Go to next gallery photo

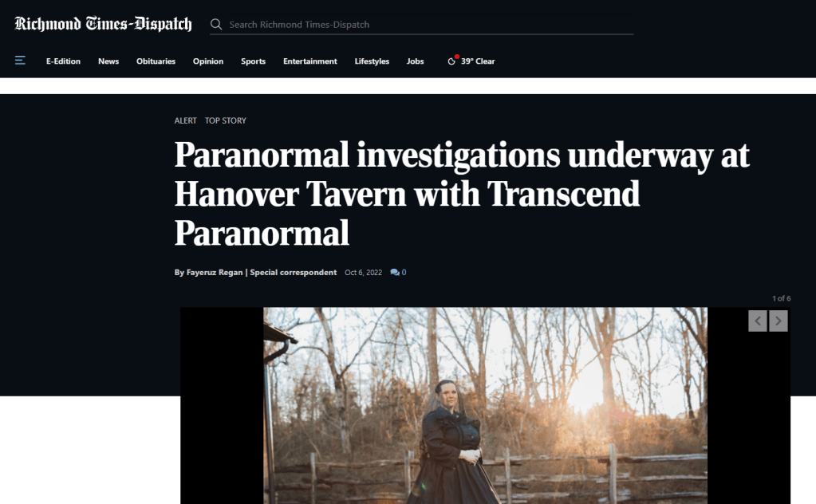[x=778, y=321]
